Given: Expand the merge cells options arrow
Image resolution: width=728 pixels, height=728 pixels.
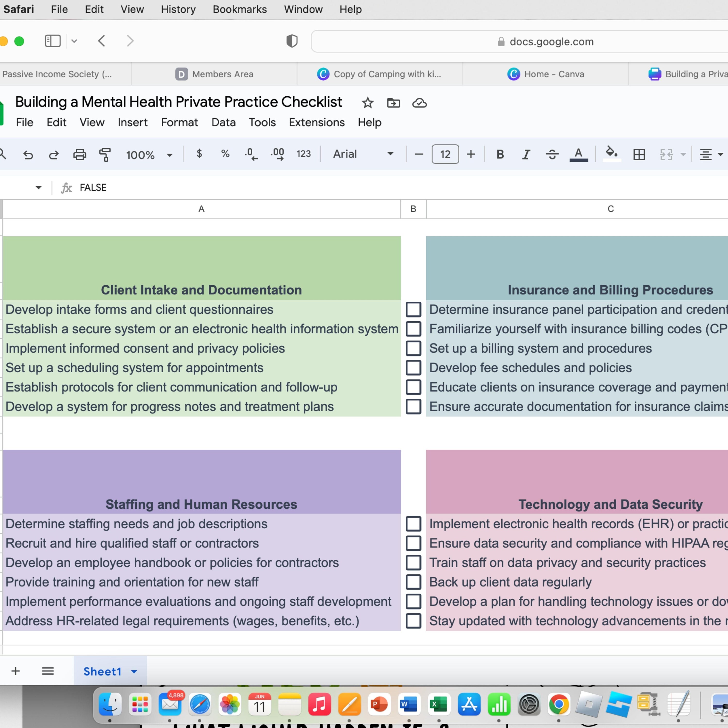Looking at the screenshot, I should click(x=683, y=155).
